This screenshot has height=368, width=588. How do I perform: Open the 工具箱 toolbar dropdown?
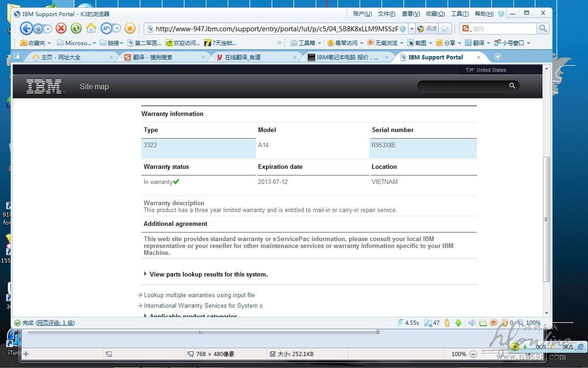pyautogui.click(x=307, y=43)
